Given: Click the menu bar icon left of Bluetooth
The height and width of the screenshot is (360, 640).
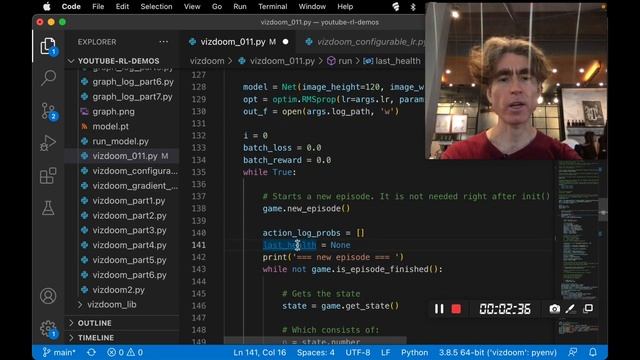Looking at the screenshot, I should [x=396, y=7].
